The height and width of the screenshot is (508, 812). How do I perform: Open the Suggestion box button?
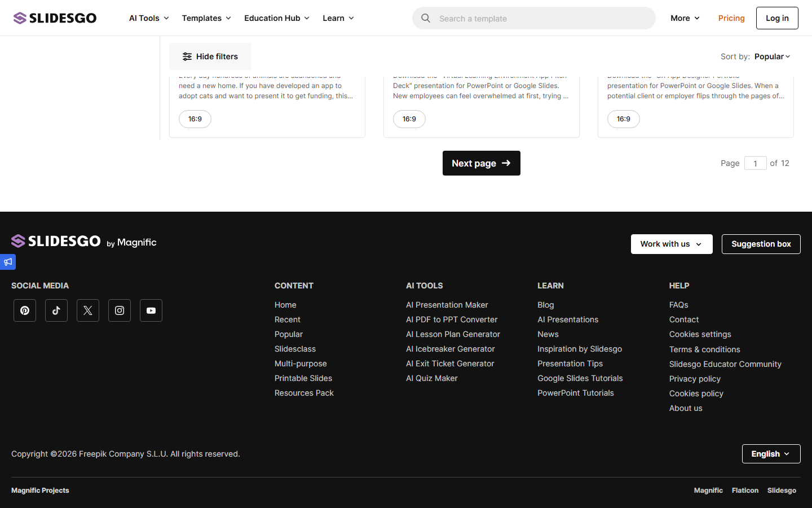(761, 244)
